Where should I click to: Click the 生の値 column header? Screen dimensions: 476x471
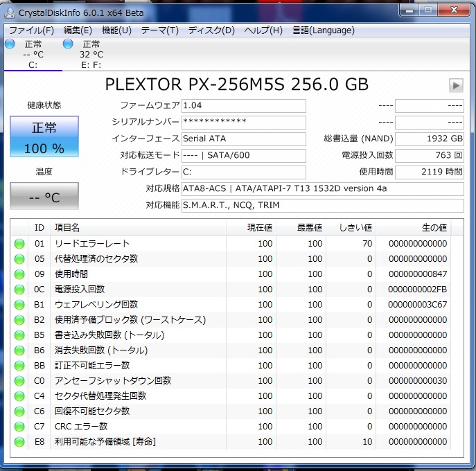pos(413,228)
